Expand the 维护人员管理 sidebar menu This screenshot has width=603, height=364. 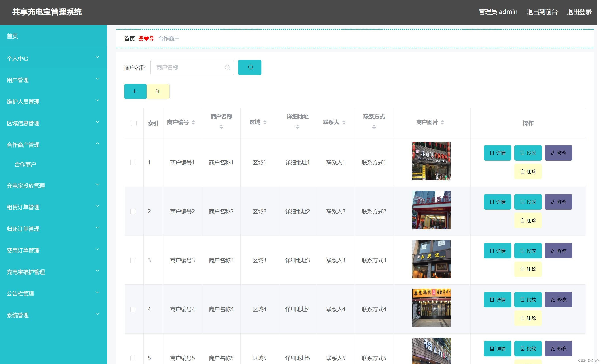[x=53, y=102]
